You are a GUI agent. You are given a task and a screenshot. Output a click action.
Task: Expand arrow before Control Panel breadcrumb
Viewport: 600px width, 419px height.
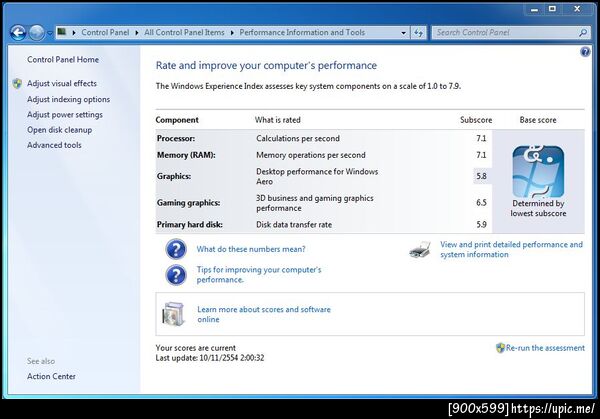(x=74, y=33)
